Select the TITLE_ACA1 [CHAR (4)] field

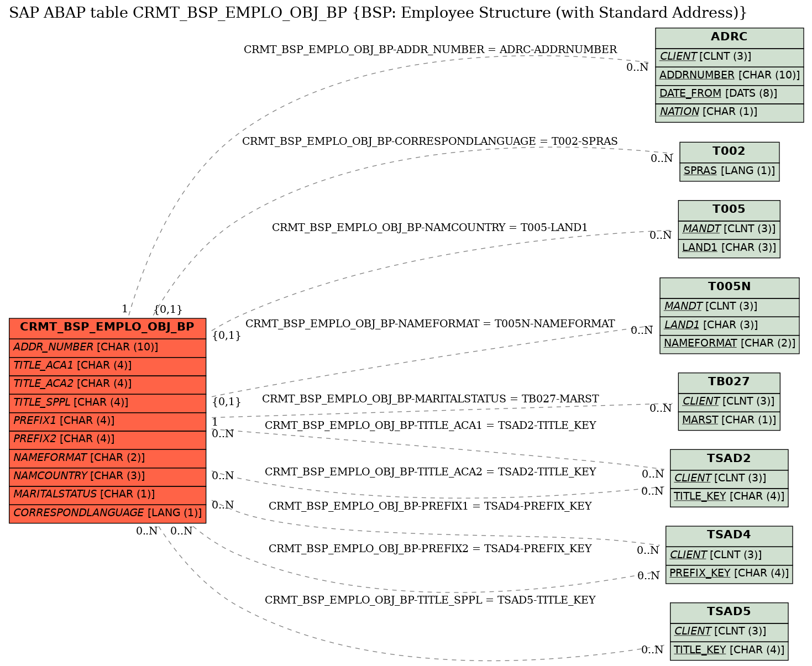point(108,366)
